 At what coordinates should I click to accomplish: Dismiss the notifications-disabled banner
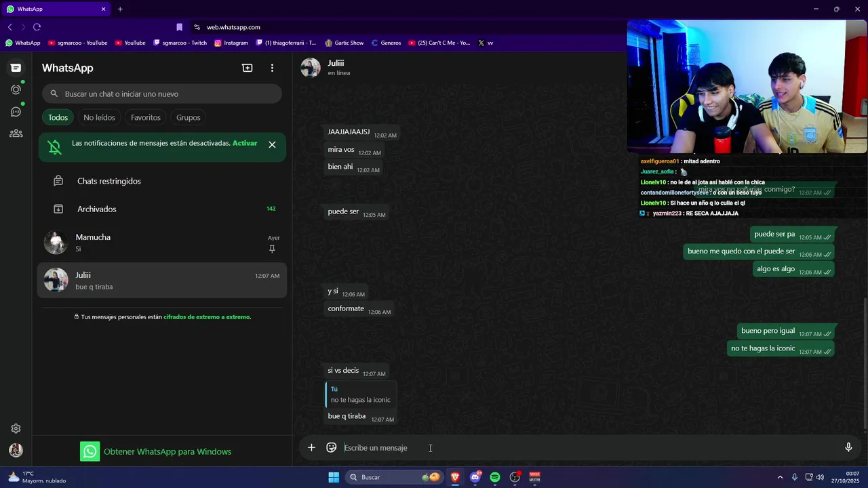click(x=272, y=144)
